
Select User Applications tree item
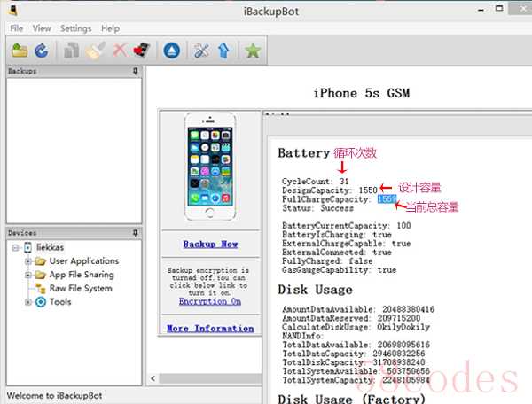(x=84, y=261)
